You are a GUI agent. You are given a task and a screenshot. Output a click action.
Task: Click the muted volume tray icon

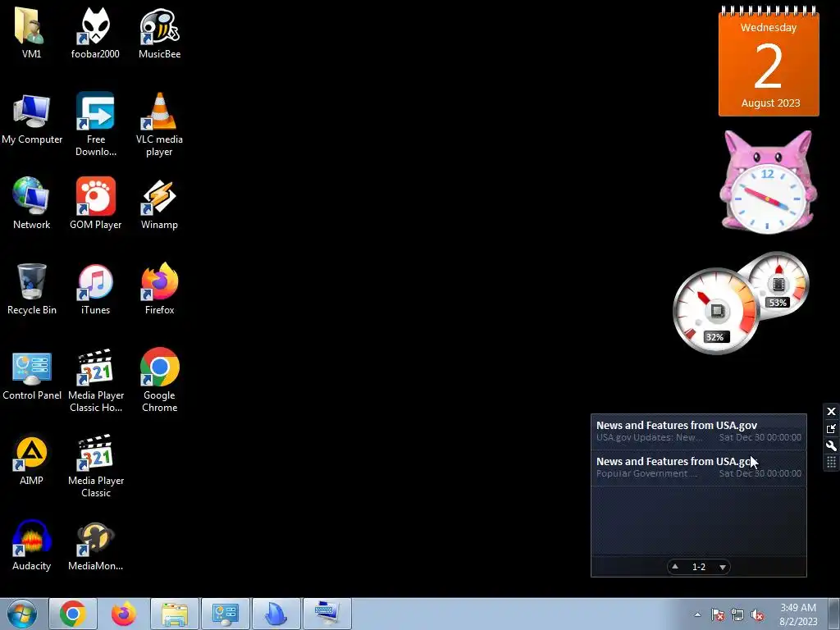coord(757,614)
